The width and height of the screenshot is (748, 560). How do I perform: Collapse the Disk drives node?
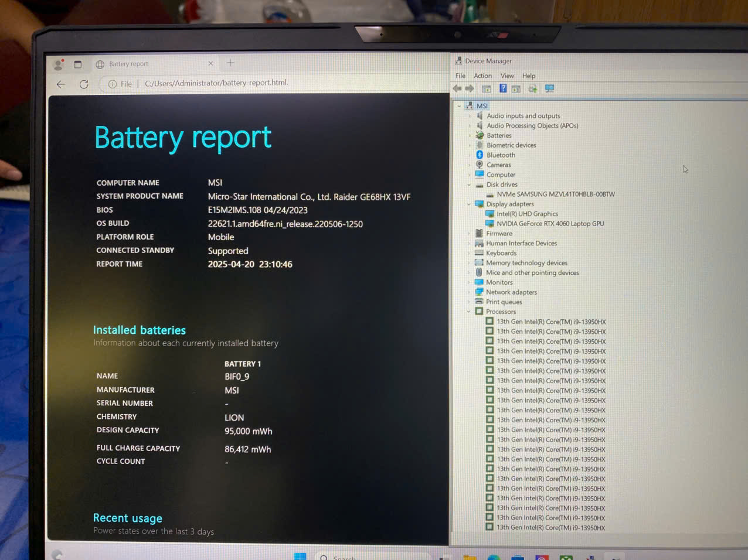pyautogui.click(x=469, y=185)
